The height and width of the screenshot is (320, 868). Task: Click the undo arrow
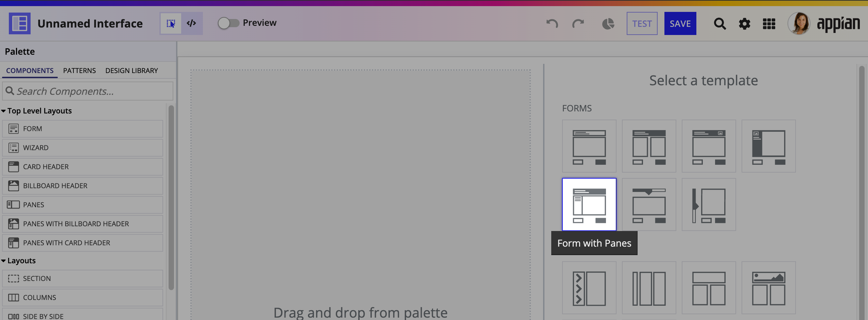(552, 24)
